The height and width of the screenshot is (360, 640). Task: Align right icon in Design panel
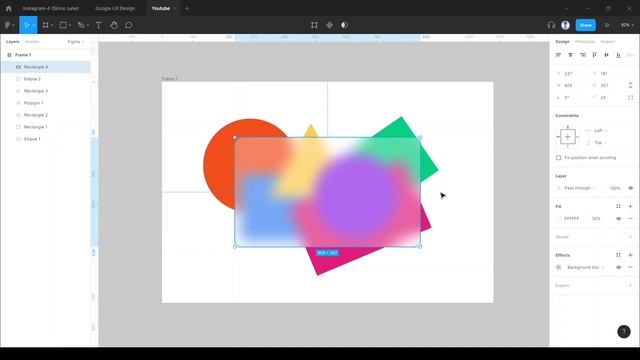coord(582,55)
